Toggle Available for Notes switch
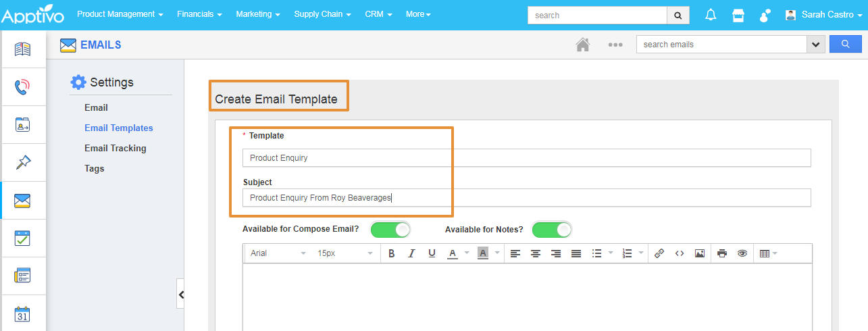The width and height of the screenshot is (868, 331). point(552,230)
